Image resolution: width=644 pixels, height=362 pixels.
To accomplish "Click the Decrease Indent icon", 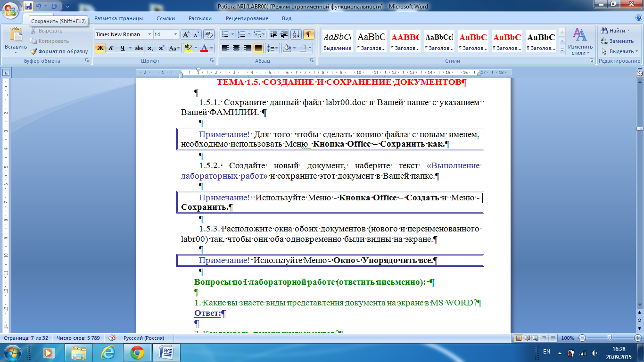I will (x=273, y=34).
